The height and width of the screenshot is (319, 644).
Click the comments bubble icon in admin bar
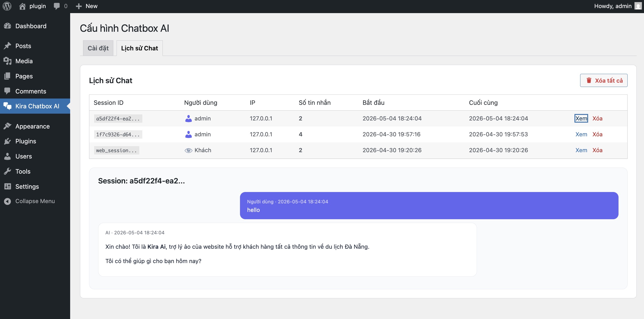[57, 6]
